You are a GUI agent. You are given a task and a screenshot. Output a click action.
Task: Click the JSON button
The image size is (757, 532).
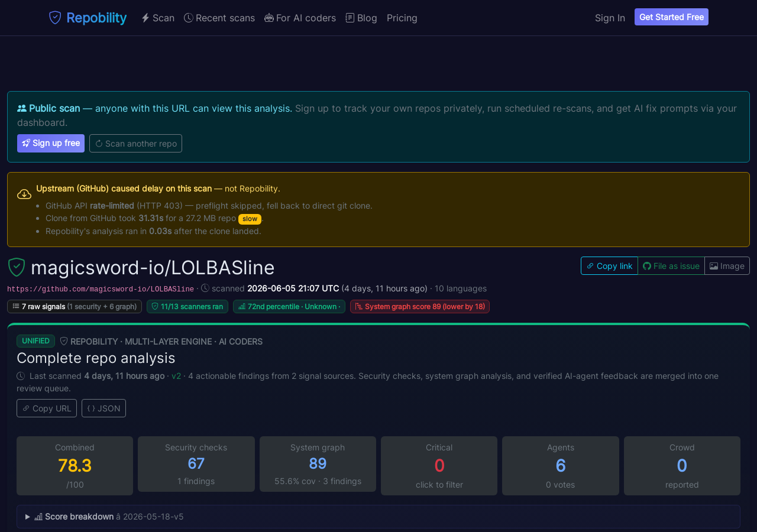[x=103, y=408]
